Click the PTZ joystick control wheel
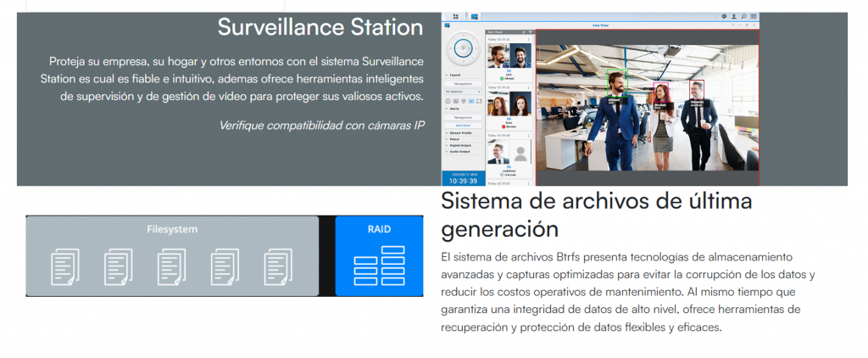 [462, 49]
